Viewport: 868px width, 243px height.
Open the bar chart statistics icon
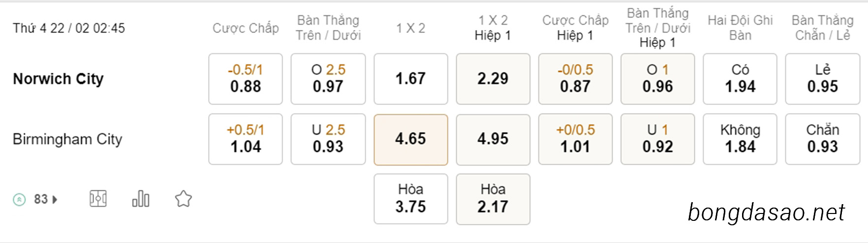click(x=141, y=199)
